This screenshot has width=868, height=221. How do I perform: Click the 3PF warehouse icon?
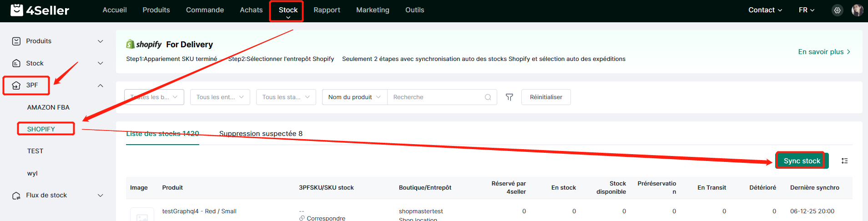[16, 85]
